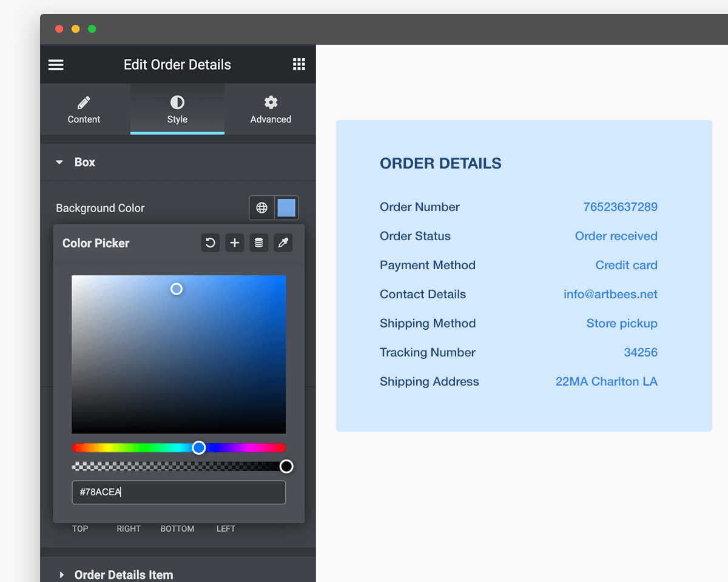Click the opacity slider handle
728x582 pixels.
286,466
